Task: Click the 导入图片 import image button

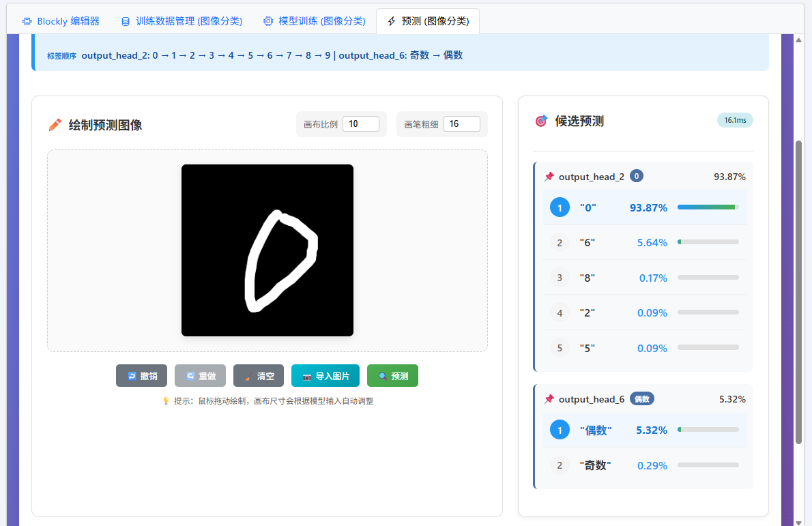Action: pos(325,376)
